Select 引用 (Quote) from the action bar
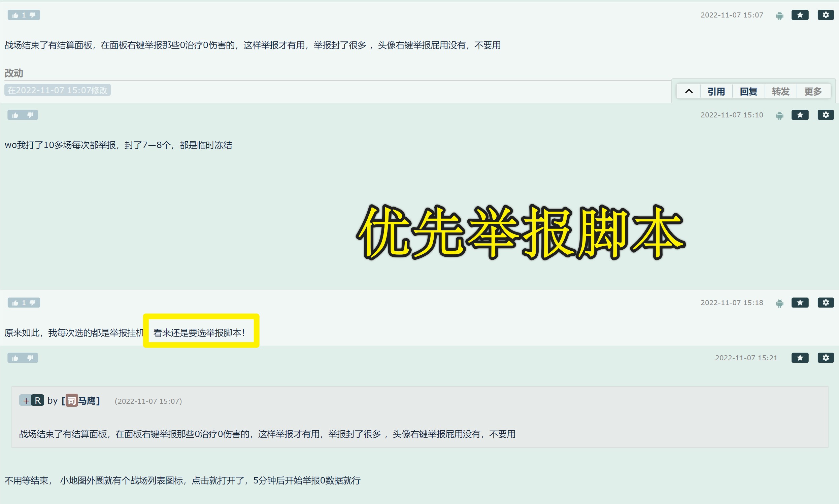 (716, 91)
